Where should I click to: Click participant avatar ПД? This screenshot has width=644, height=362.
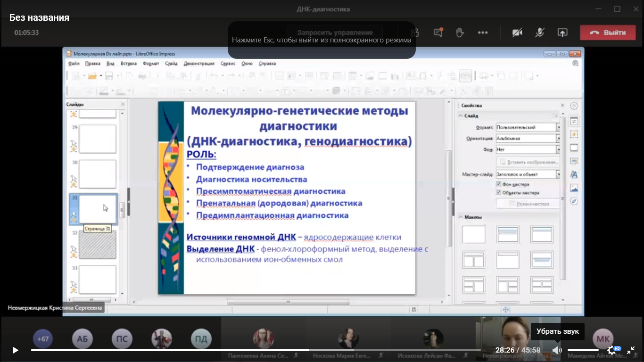(x=201, y=339)
